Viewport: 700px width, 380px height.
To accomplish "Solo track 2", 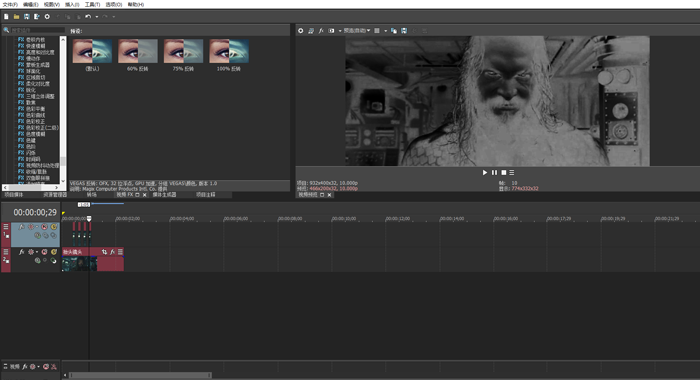I will (x=54, y=252).
